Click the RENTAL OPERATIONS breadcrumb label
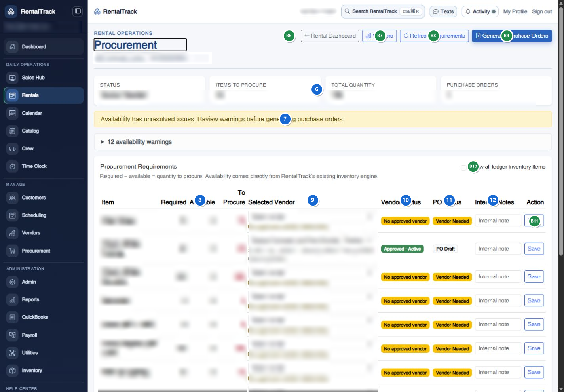Screen dimensions: 564x392 click(123, 33)
